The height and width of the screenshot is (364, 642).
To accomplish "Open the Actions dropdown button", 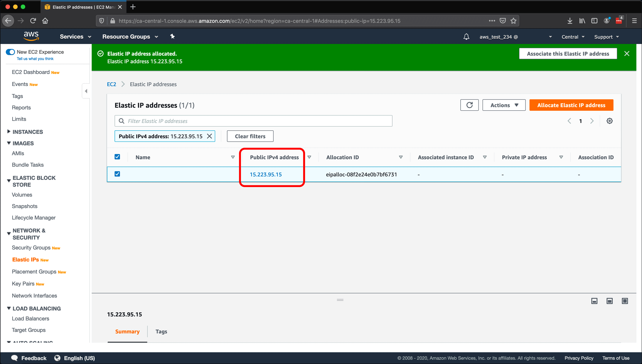I will (x=504, y=105).
